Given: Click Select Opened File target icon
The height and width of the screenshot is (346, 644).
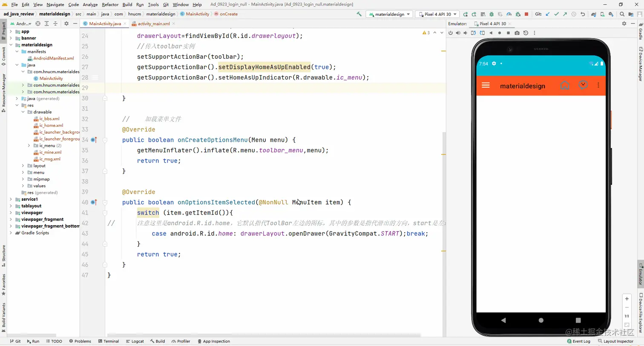Looking at the screenshot, I should pos(38,23).
